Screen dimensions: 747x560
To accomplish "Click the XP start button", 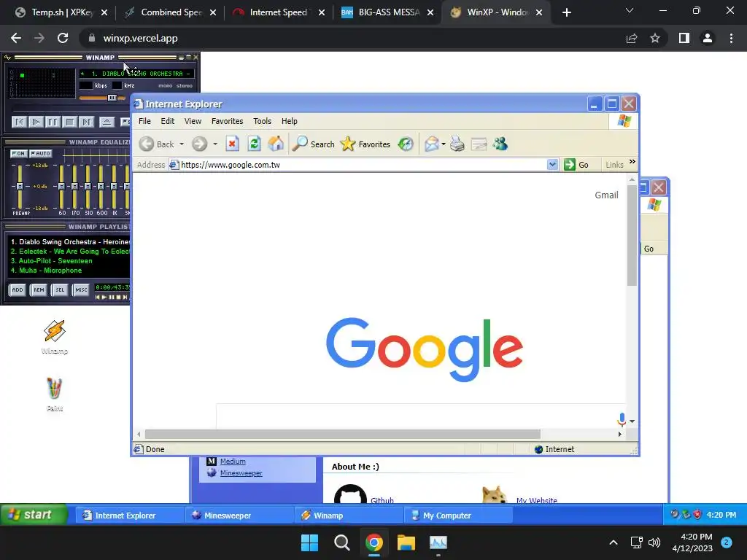I will [34, 515].
